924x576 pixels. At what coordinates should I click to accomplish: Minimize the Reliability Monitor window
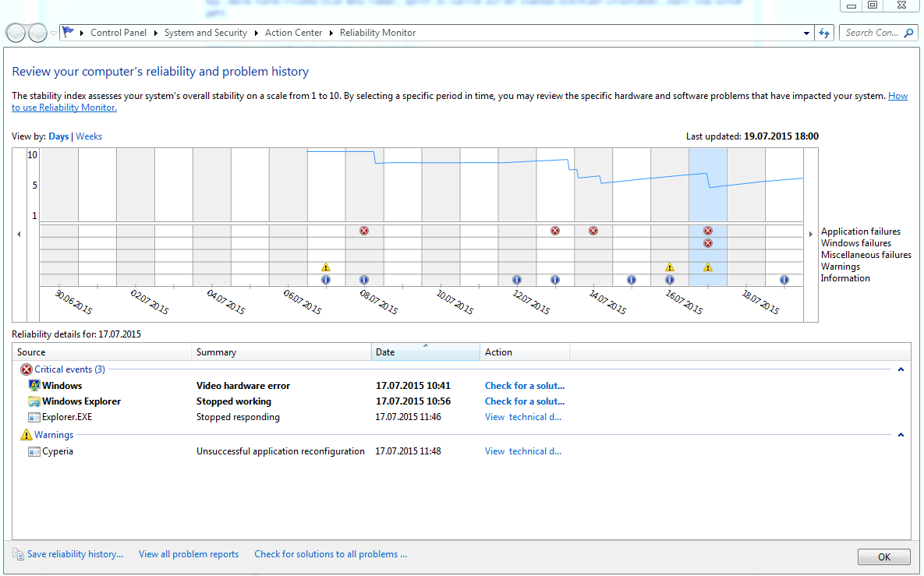[x=851, y=5]
